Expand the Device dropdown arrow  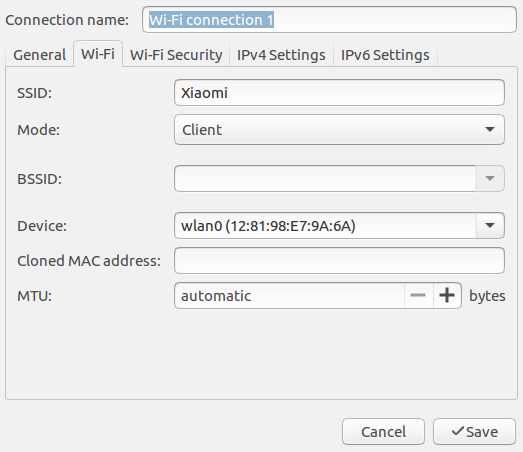coord(490,225)
